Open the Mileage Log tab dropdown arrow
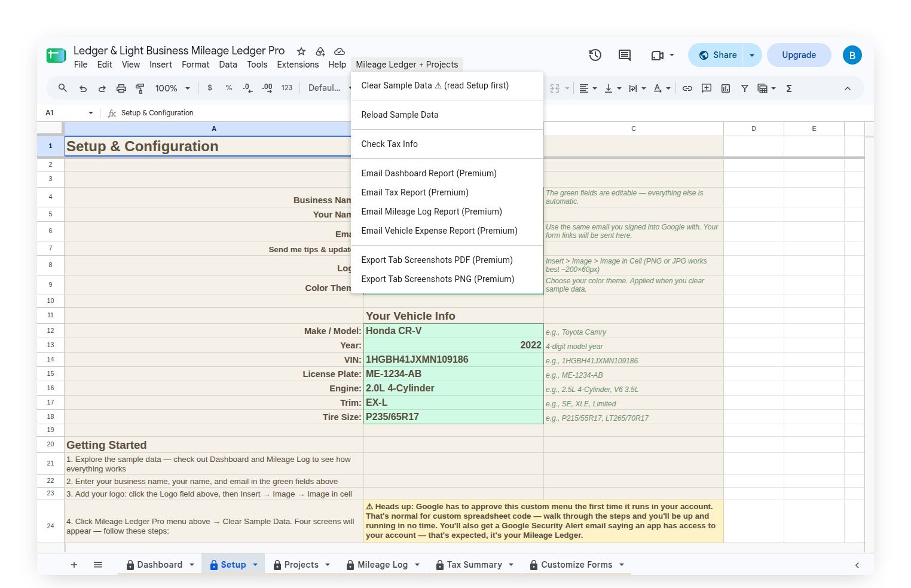Viewport: 911px width, 588px height. 417,565
